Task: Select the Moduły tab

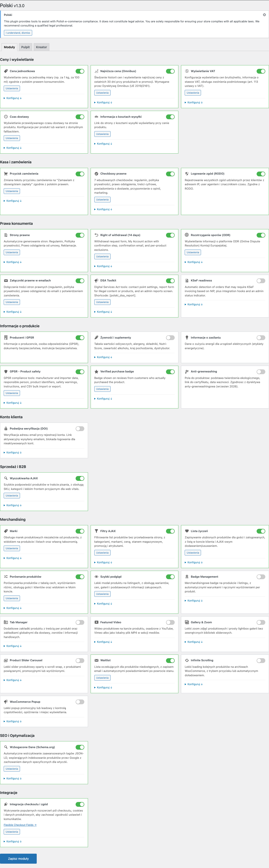Action: point(9,47)
